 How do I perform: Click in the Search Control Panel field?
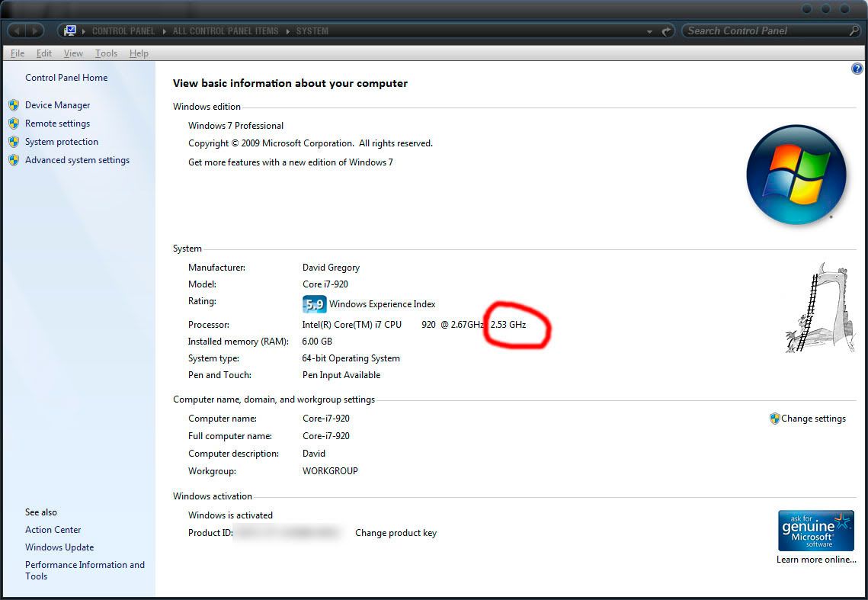click(762, 31)
